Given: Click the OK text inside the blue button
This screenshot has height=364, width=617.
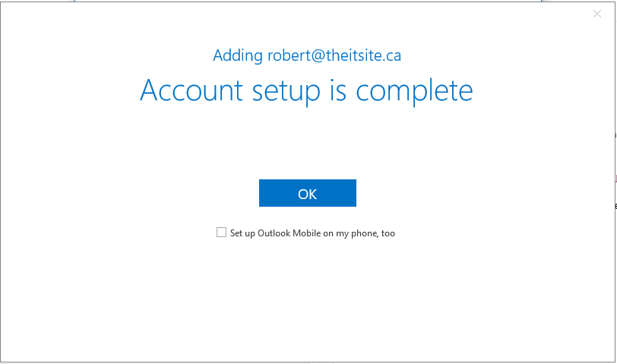Looking at the screenshot, I should click(x=307, y=194).
